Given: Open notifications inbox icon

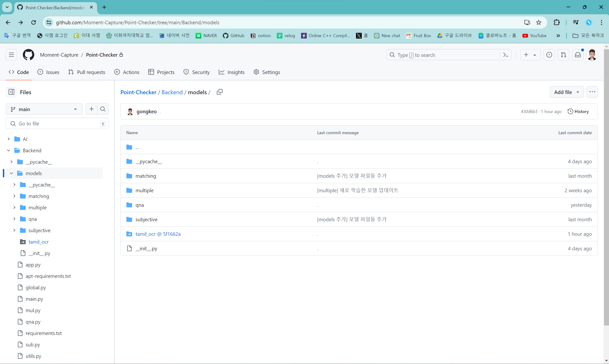Looking at the screenshot, I should [578, 55].
